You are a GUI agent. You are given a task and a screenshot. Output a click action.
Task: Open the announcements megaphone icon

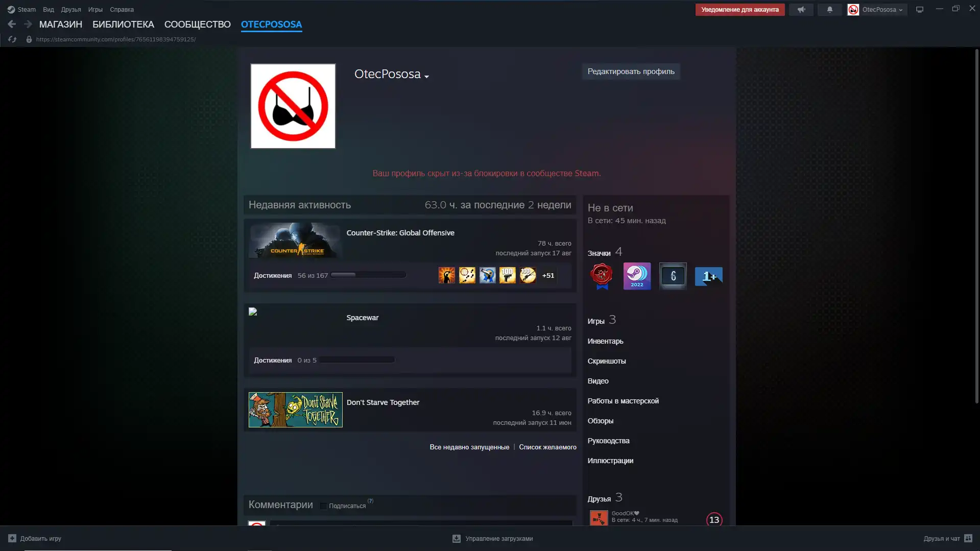801,10
